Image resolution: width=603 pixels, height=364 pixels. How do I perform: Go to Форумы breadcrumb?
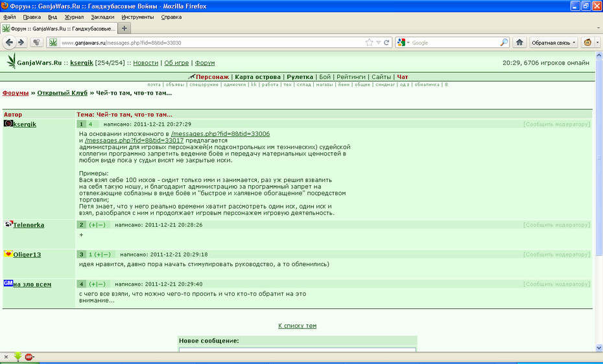pos(16,93)
